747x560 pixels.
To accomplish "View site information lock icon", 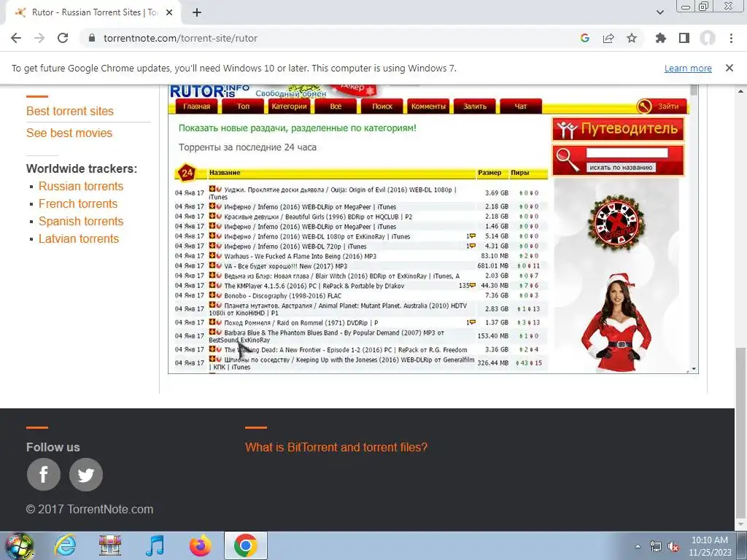I will [92, 38].
